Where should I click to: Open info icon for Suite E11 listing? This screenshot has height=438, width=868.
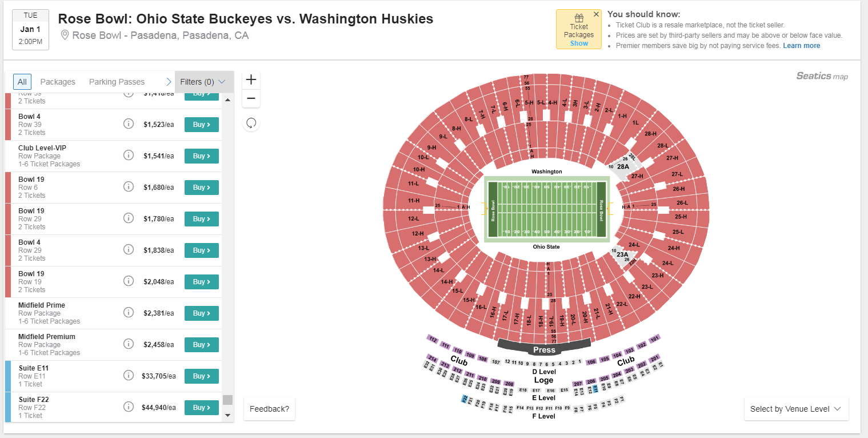pyautogui.click(x=129, y=376)
